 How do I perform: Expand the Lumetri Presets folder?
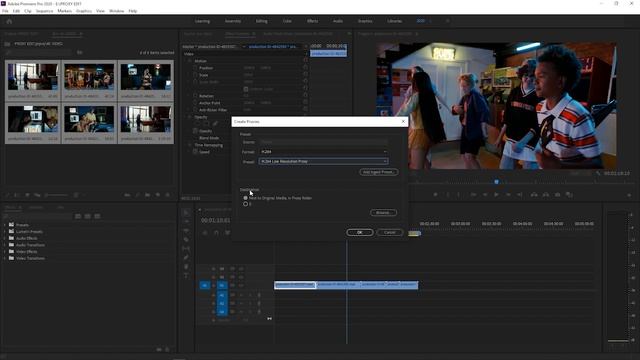point(5,231)
